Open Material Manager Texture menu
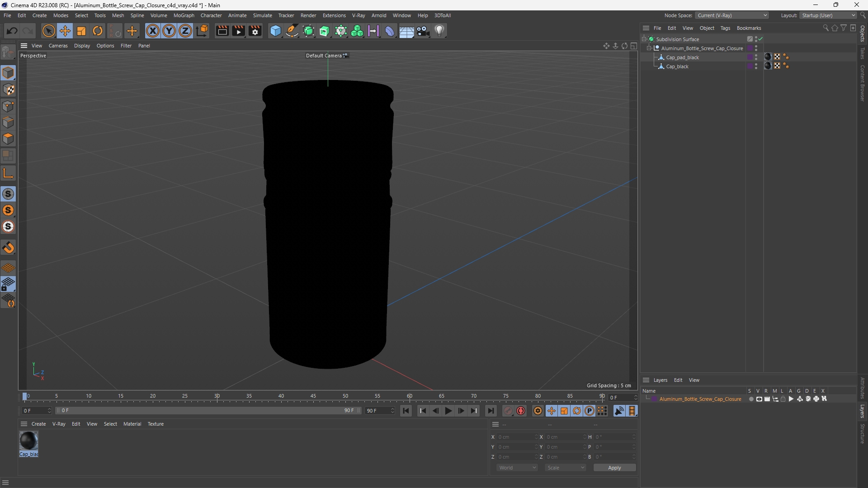The width and height of the screenshot is (868, 488). (x=156, y=424)
